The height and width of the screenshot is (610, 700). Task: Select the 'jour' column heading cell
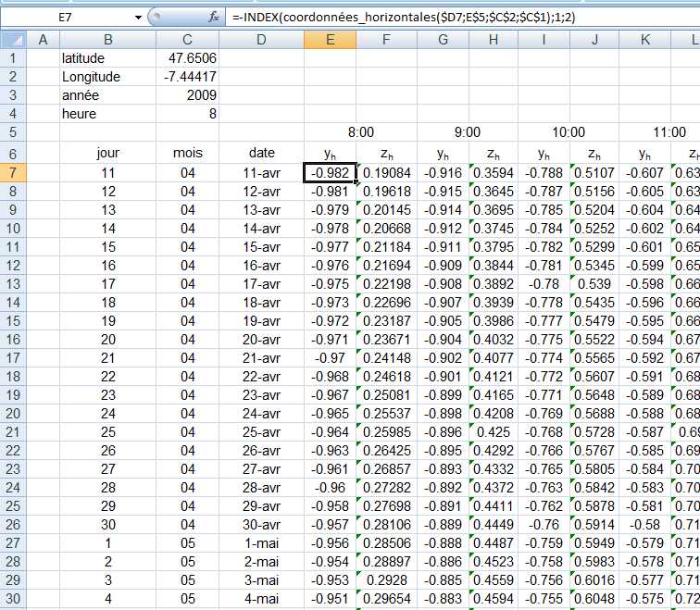pyautogui.click(x=107, y=153)
